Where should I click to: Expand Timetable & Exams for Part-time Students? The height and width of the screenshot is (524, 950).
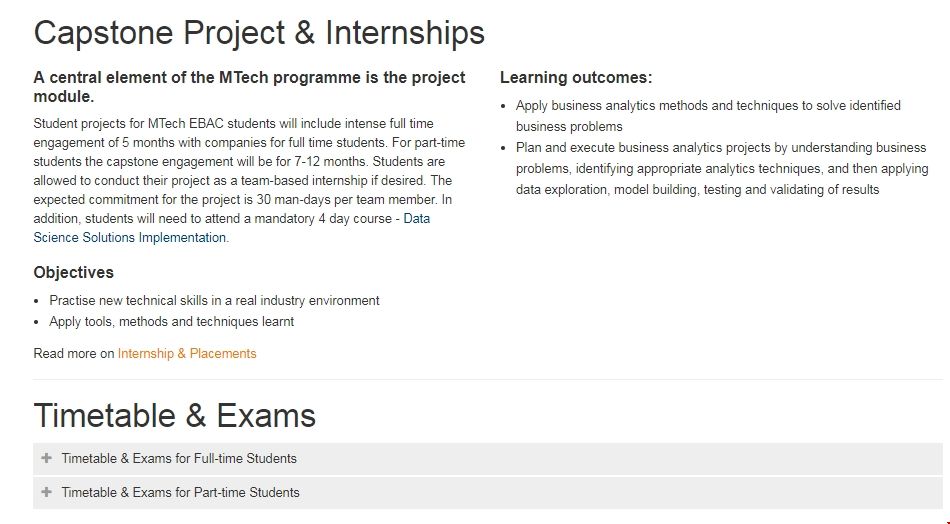(x=180, y=492)
